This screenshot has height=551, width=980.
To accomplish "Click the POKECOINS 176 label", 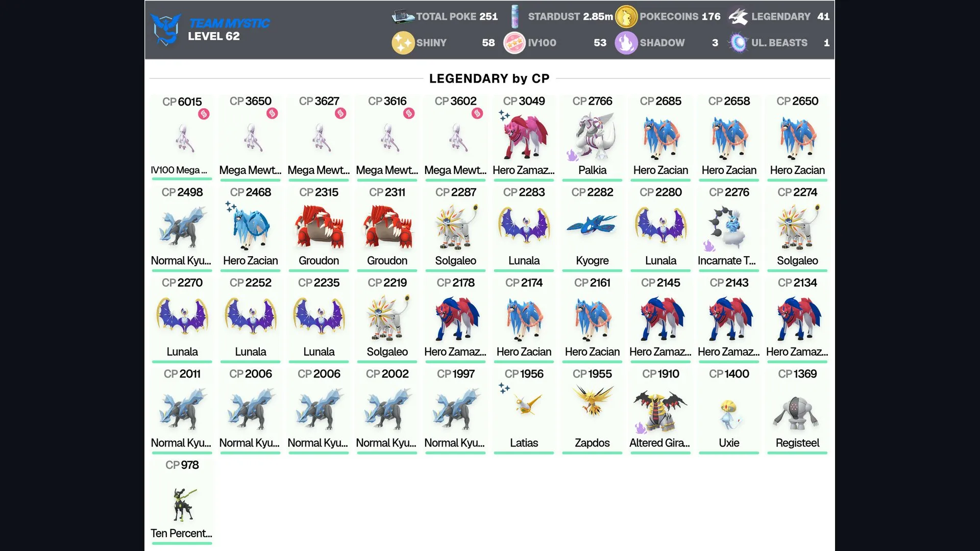I will tap(680, 16).
